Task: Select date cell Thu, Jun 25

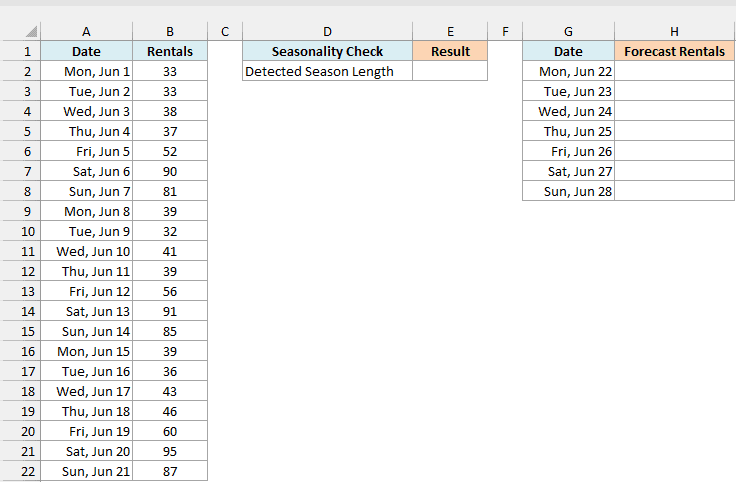Action: (568, 131)
